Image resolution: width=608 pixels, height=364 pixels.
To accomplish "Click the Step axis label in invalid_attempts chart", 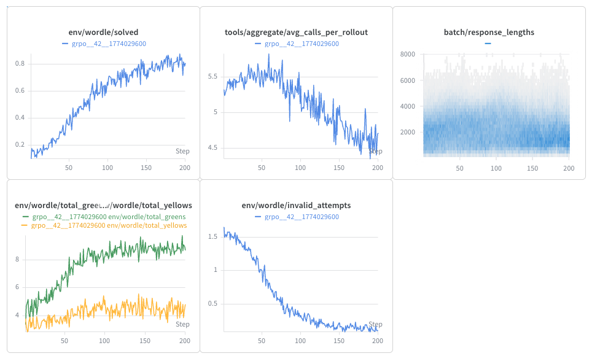I will [375, 325].
